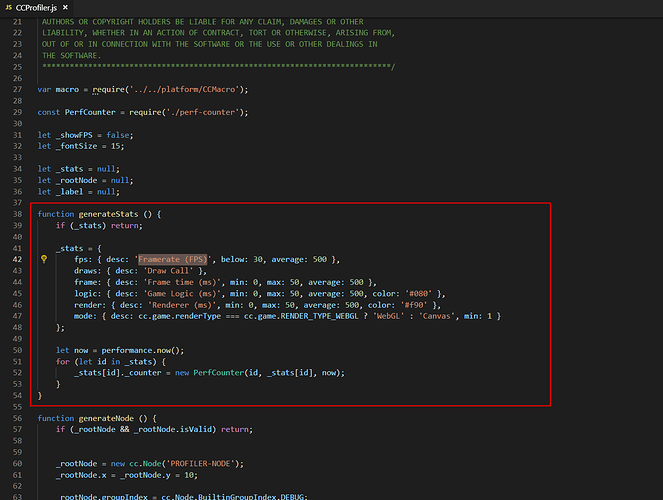Click the lightbulb quick-fix icon
The width and height of the screenshot is (663, 500).
[x=44, y=259]
